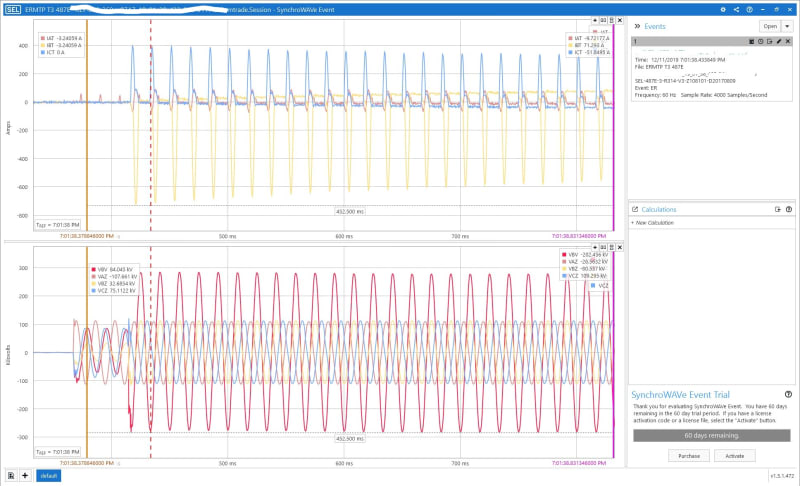800x486 pixels.
Task: Close the voltage (kilovolts) chart
Action: click(x=620, y=247)
